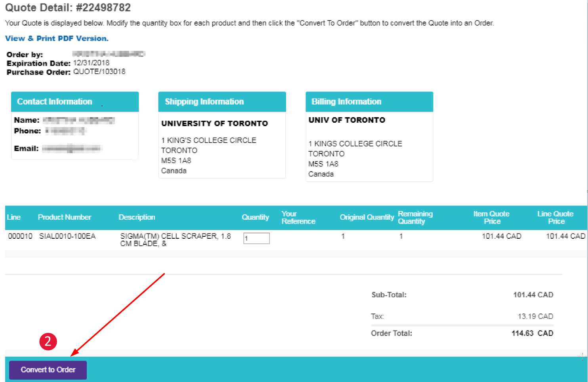This screenshot has height=382, width=588.
Task: Click the Description column header
Action: (x=137, y=217)
